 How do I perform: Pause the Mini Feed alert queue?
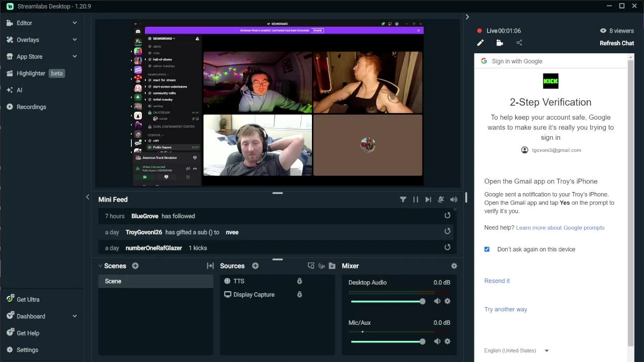[x=416, y=200]
